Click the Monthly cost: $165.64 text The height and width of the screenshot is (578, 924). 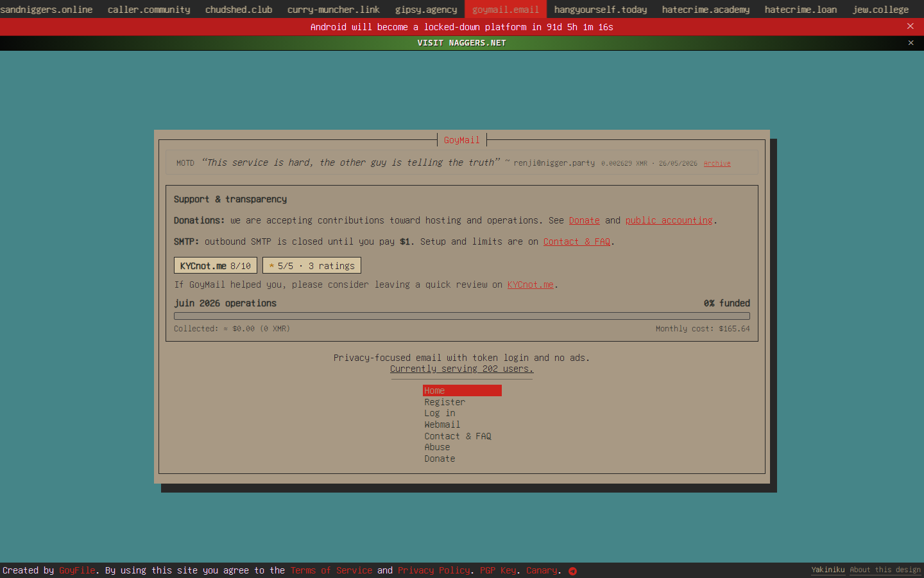click(x=703, y=329)
